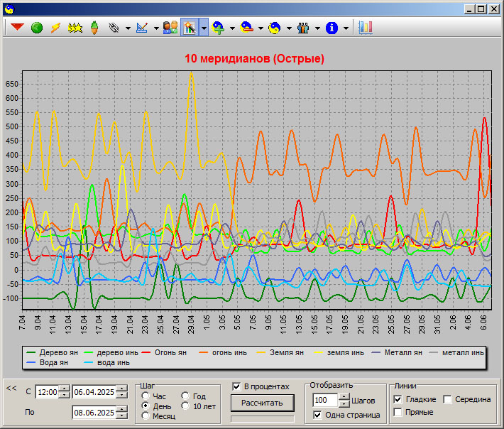Click the start time field 12:00
This screenshot has width=504, height=429.
tap(47, 392)
